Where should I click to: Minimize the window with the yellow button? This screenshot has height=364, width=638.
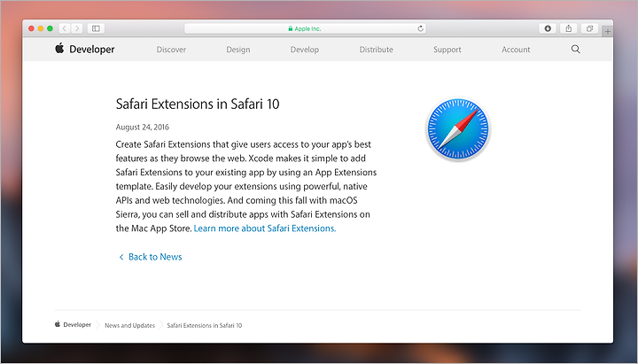pos(40,28)
